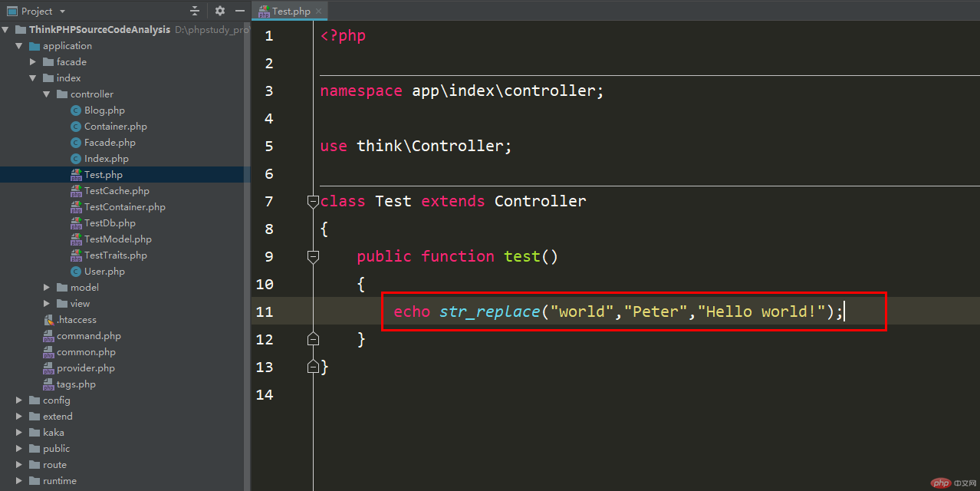Select TestDb.php file

tap(110, 222)
